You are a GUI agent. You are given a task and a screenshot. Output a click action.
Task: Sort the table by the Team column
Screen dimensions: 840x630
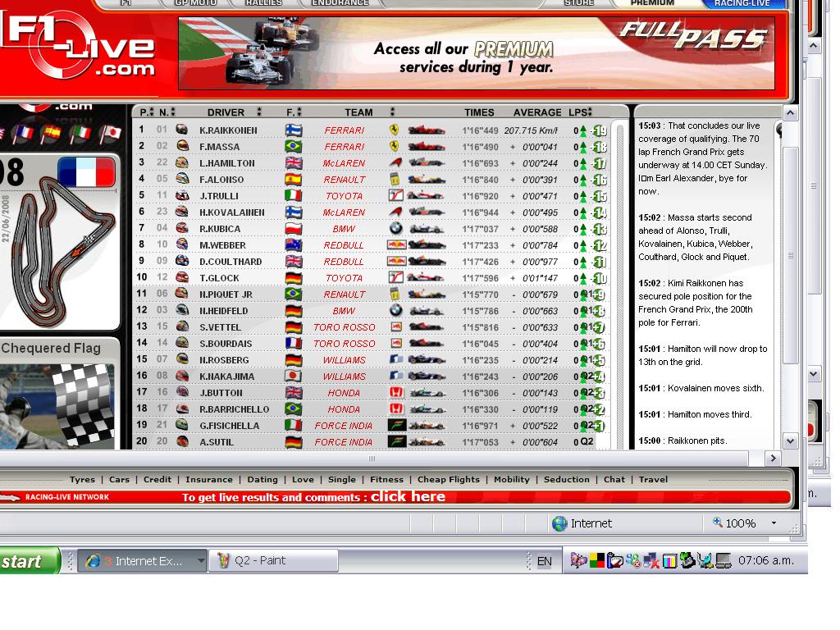tap(392, 112)
